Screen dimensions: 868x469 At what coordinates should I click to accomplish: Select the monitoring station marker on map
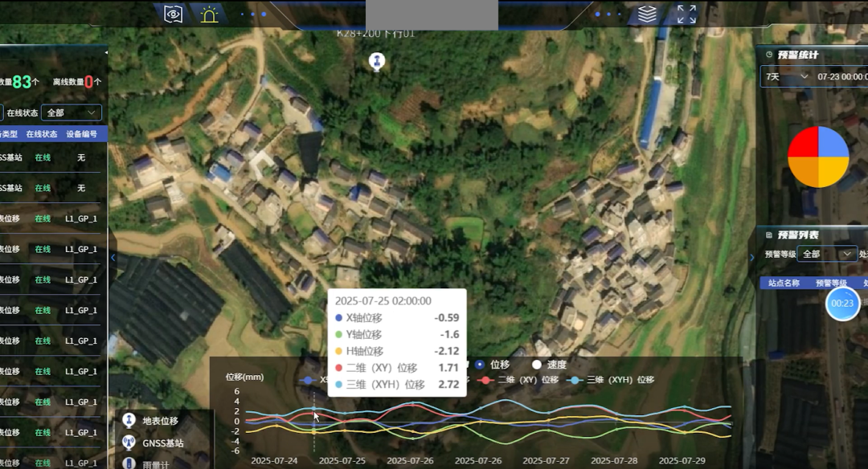point(377,61)
